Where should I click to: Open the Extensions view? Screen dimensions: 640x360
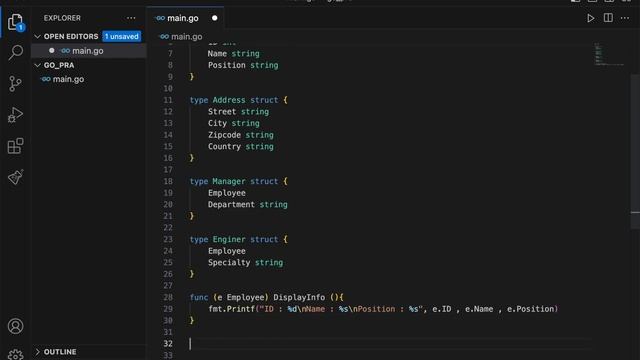(16, 146)
